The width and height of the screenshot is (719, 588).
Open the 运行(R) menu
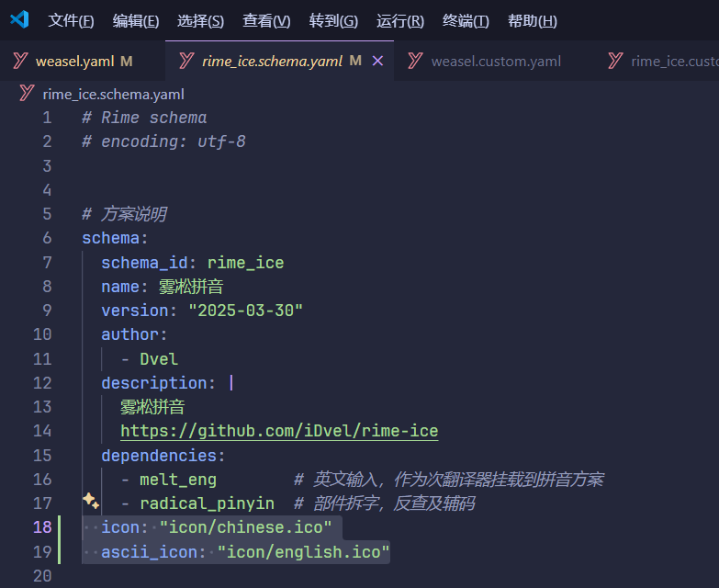(400, 21)
